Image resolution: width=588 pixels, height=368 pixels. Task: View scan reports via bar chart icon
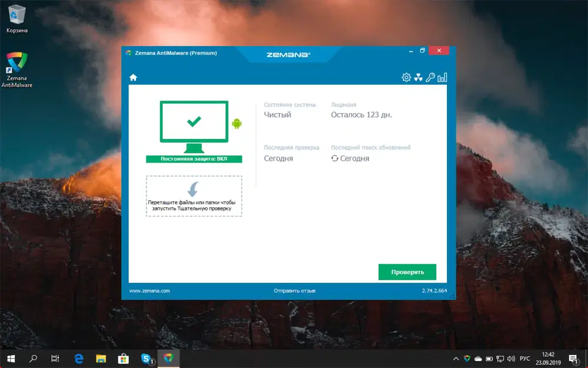pyautogui.click(x=442, y=77)
